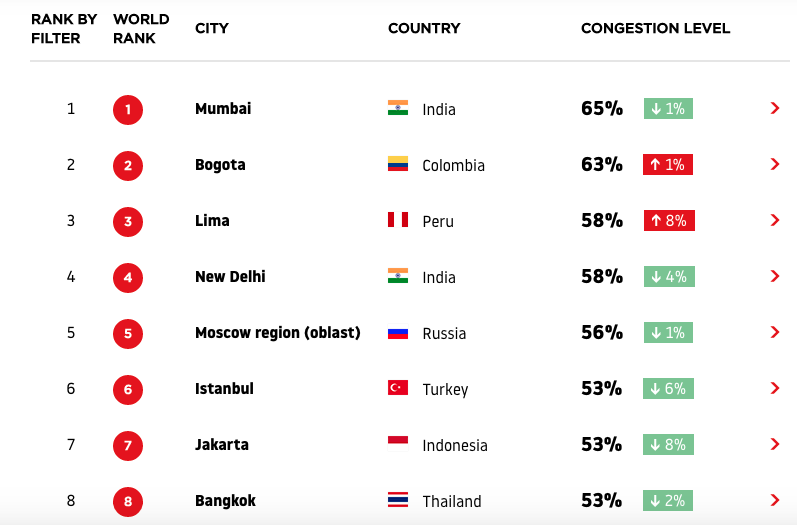Click the Country column header

tap(424, 28)
